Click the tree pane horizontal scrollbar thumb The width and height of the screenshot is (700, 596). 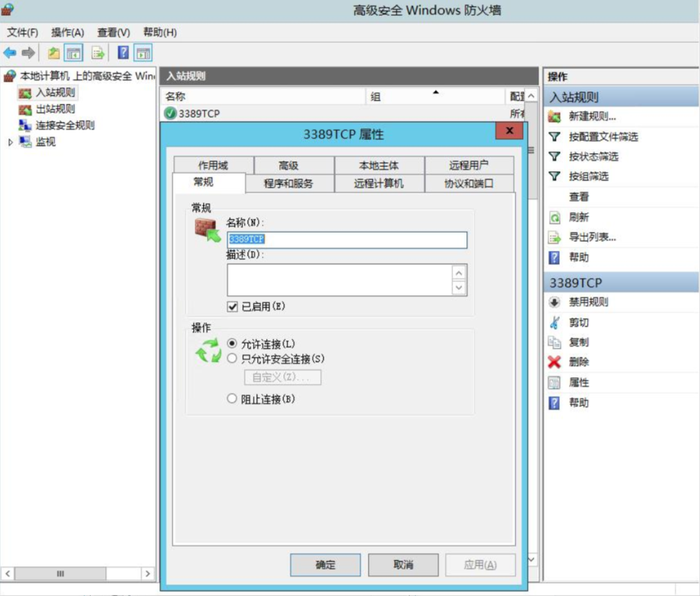coord(60,573)
